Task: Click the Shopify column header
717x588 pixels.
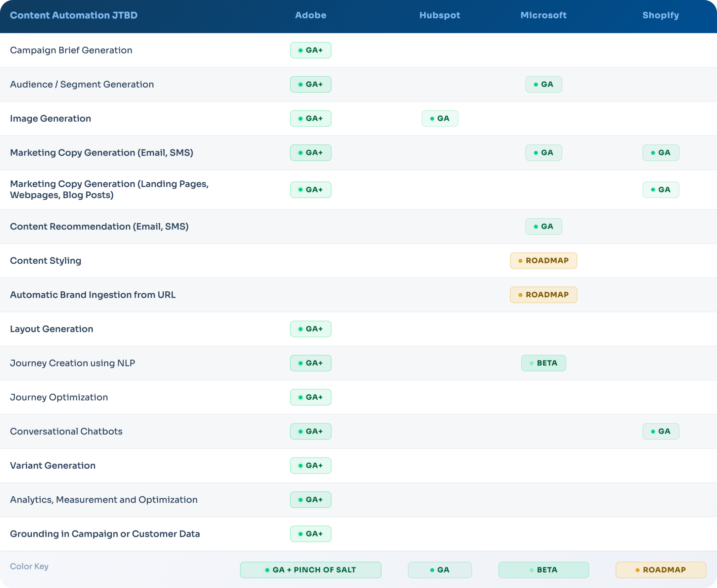Action: pyautogui.click(x=661, y=15)
